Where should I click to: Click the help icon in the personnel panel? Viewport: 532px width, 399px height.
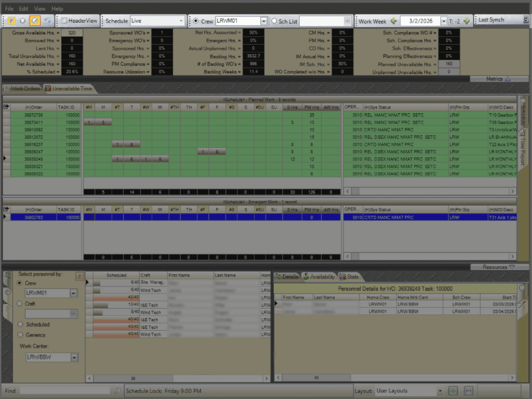click(x=79, y=276)
